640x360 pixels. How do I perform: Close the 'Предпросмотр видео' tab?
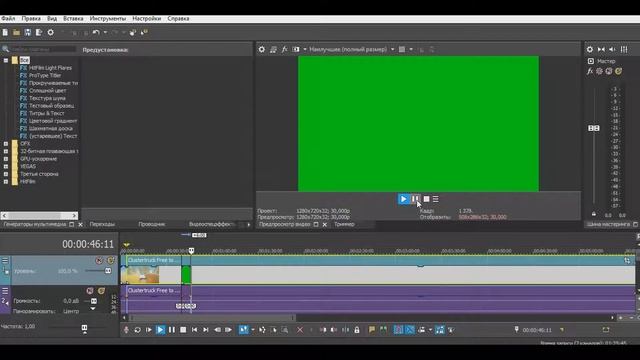click(x=324, y=224)
